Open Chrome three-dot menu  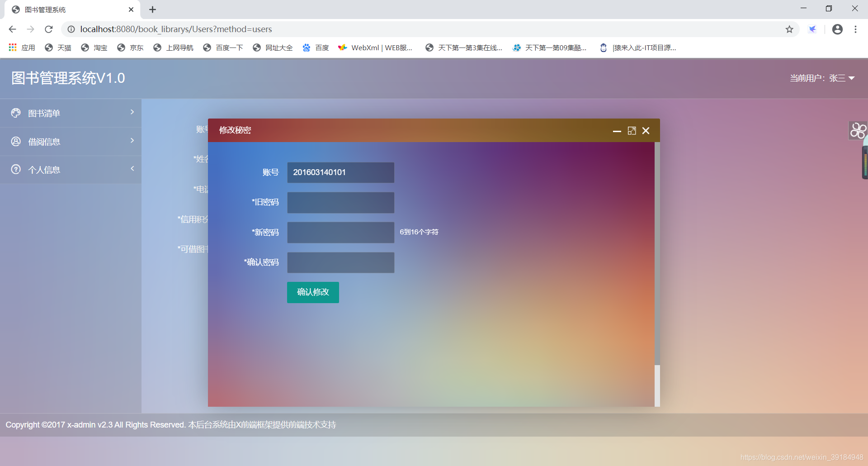(855, 29)
